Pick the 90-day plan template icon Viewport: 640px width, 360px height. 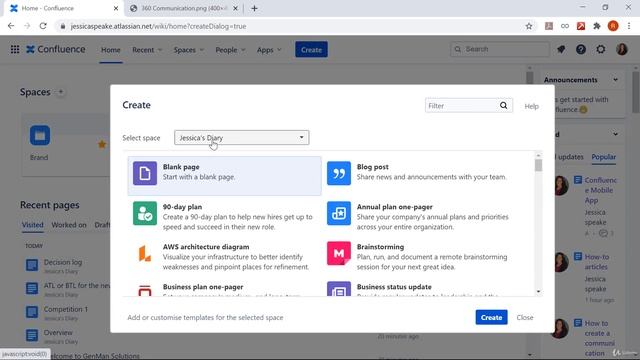pos(144,213)
